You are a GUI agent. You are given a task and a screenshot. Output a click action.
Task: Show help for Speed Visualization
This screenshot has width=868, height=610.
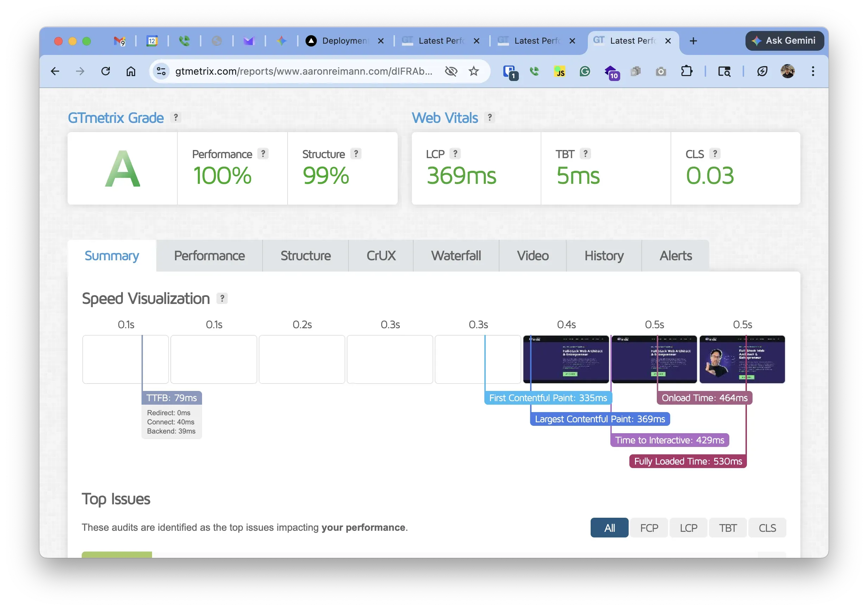click(222, 298)
